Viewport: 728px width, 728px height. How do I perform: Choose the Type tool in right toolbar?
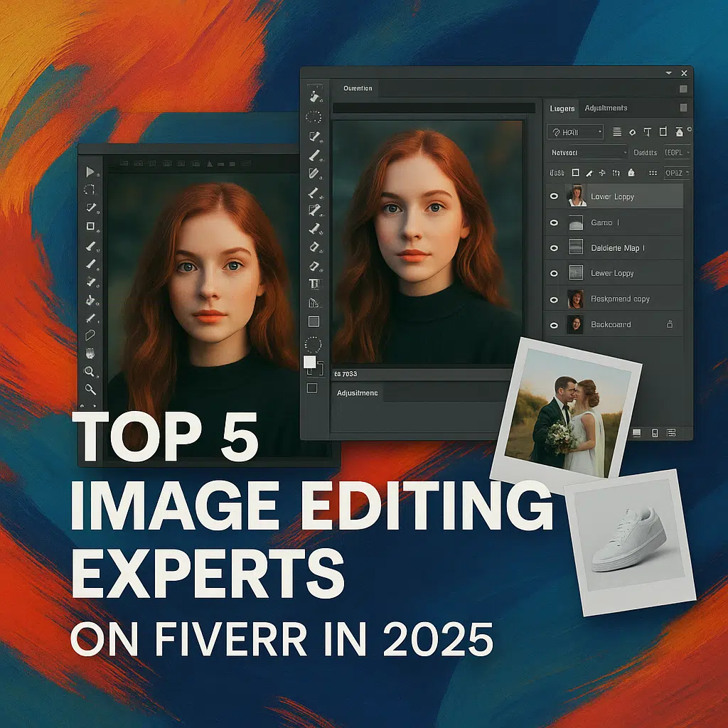314,284
